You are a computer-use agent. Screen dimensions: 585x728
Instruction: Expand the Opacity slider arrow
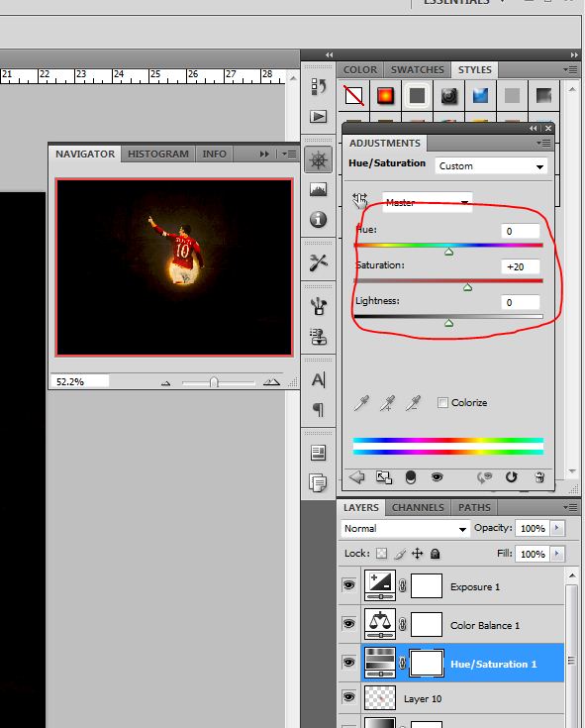556,528
